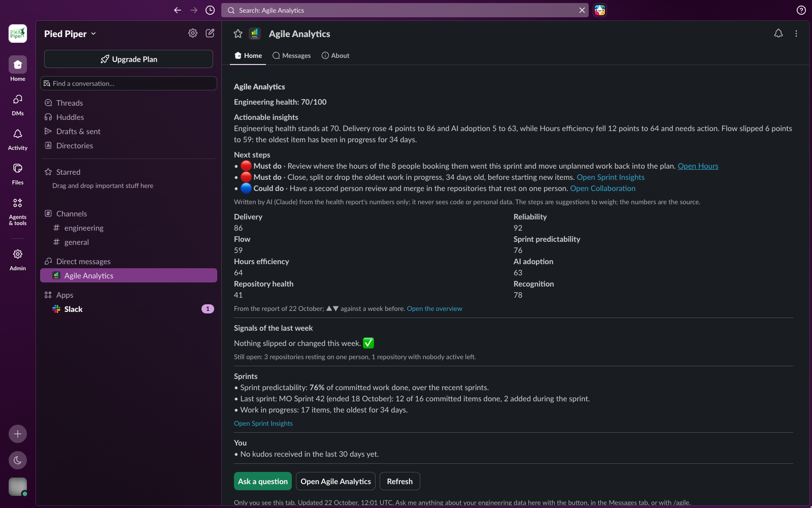Open the user profile avatar

(18, 487)
